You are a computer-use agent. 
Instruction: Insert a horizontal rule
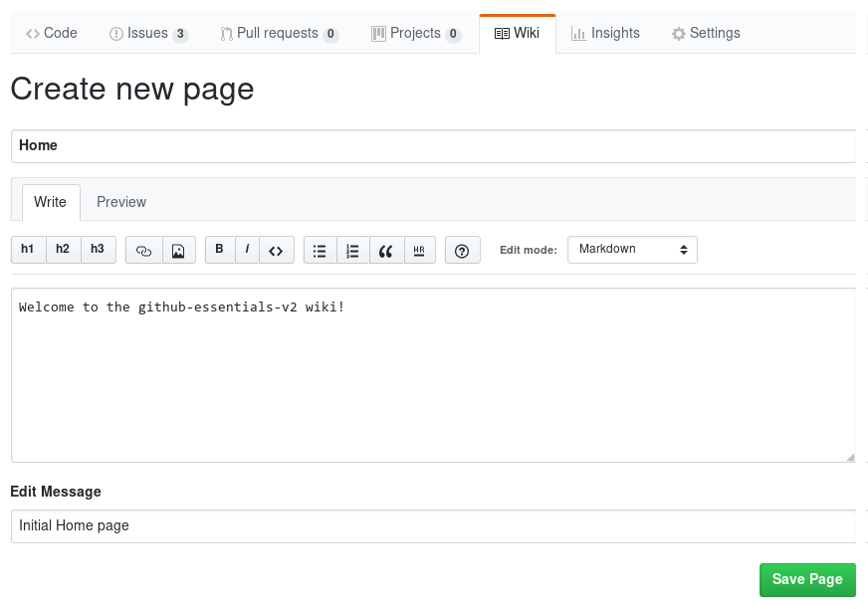tap(419, 251)
